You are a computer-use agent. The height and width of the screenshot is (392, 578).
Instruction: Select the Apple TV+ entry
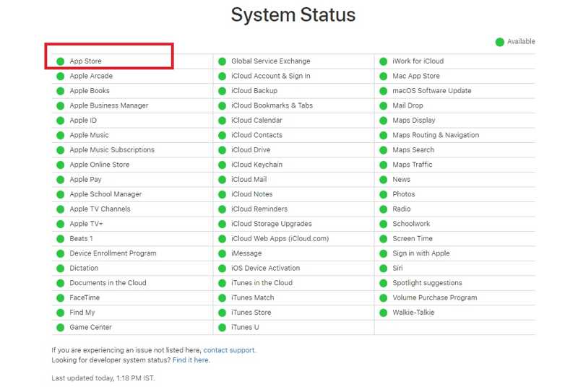86,224
